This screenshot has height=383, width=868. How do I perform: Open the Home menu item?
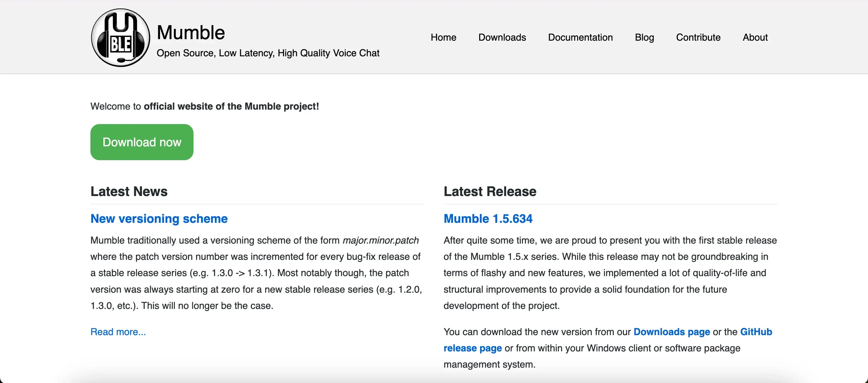[x=443, y=37]
